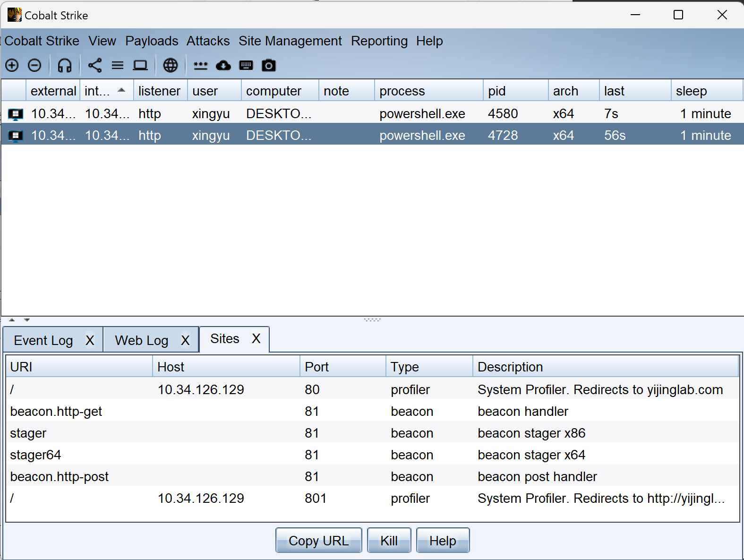Close the Sites tab
The height and width of the screenshot is (560, 744).
click(256, 339)
